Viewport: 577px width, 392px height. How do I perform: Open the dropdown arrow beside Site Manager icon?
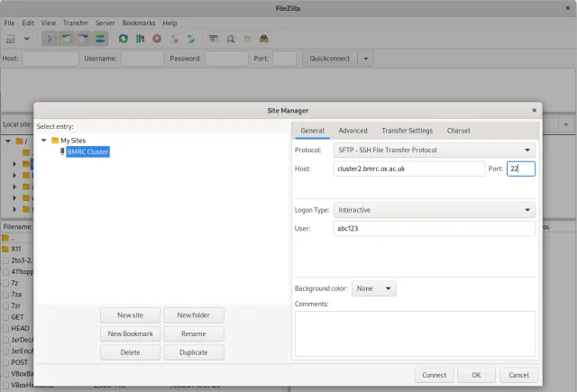tap(26, 38)
